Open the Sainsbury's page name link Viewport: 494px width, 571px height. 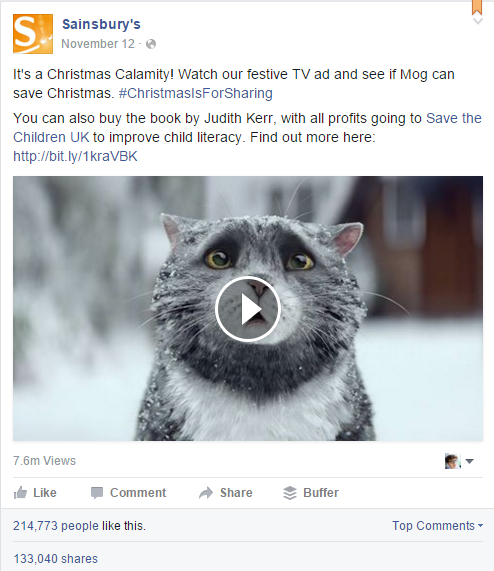[101, 24]
